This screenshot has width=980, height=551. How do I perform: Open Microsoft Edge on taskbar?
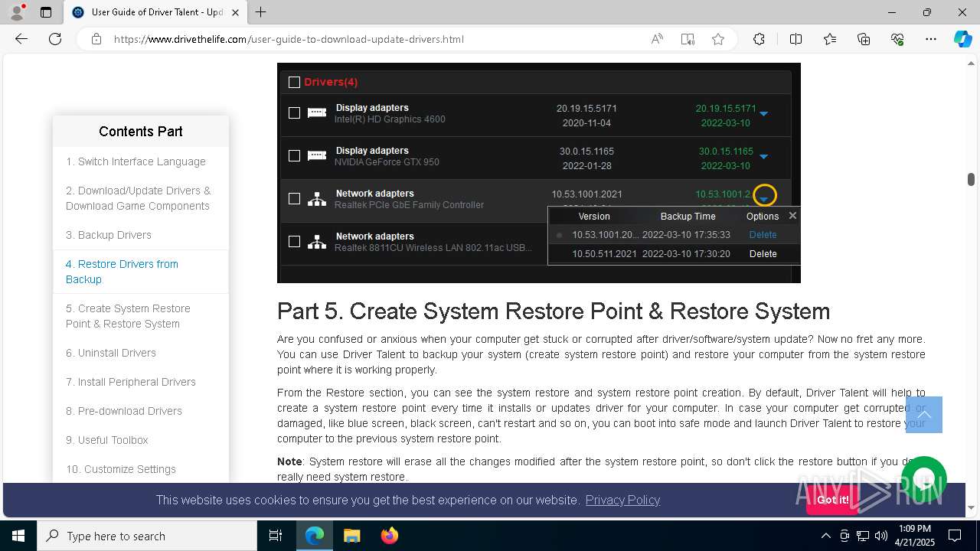pyautogui.click(x=315, y=536)
